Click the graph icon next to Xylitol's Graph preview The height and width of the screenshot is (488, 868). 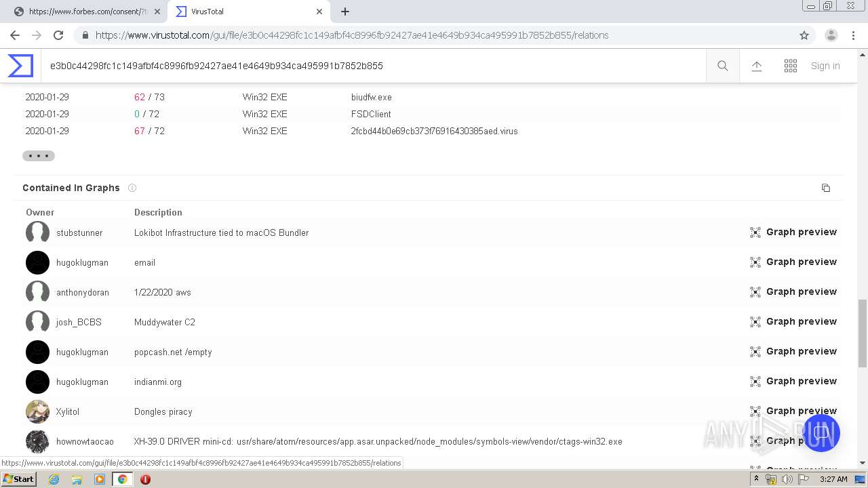point(755,411)
